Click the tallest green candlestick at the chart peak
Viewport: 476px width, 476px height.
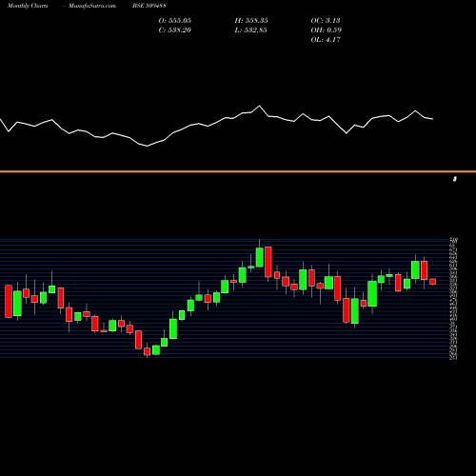point(260,257)
